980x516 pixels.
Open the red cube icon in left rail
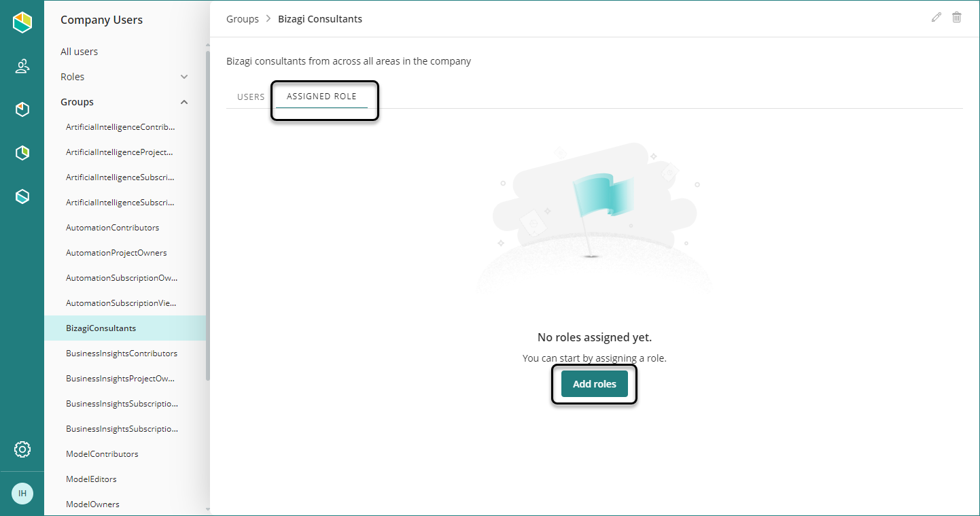pyautogui.click(x=22, y=109)
